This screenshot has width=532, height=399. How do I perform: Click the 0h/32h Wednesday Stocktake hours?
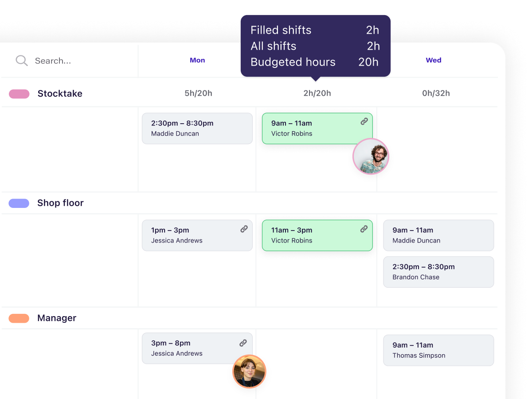click(x=436, y=93)
